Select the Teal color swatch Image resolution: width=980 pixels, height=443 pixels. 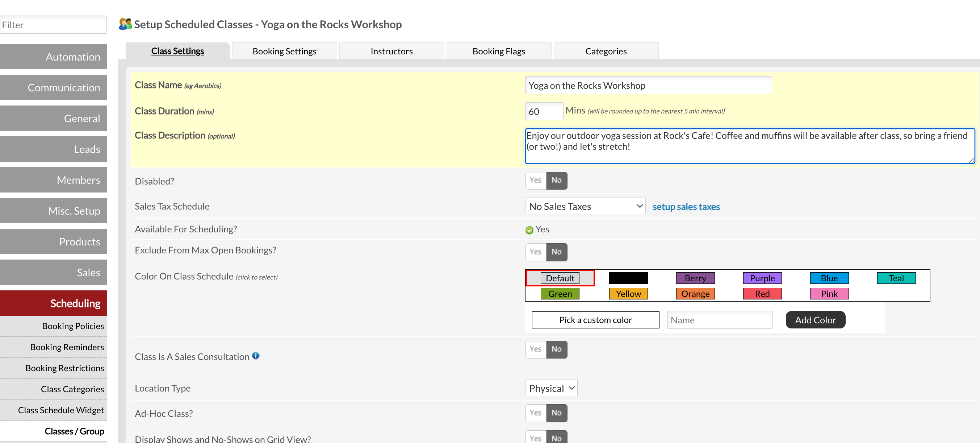896,278
